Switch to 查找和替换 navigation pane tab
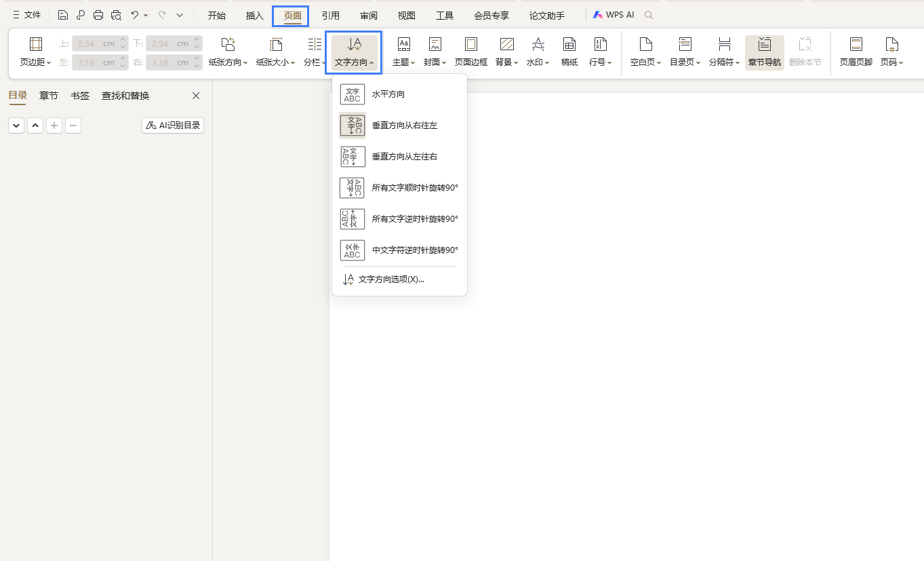 [x=125, y=96]
